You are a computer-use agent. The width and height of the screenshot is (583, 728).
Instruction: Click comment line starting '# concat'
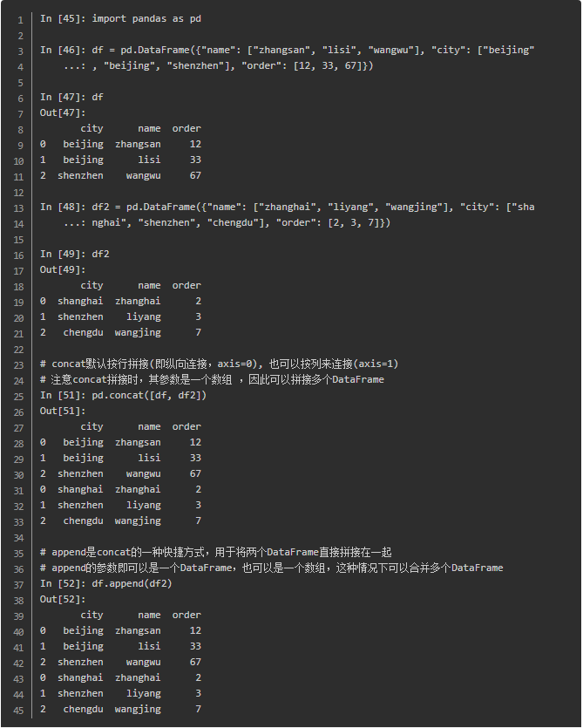point(219,364)
